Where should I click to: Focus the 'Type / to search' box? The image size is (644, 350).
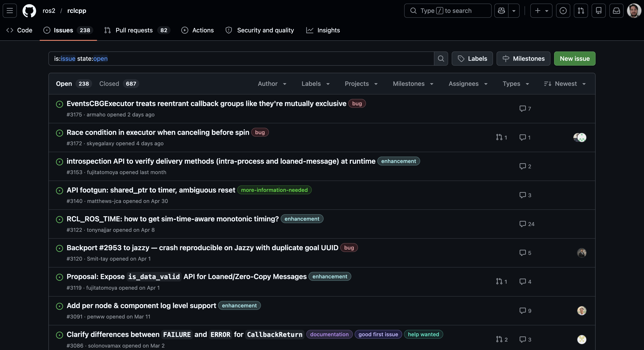coord(447,10)
